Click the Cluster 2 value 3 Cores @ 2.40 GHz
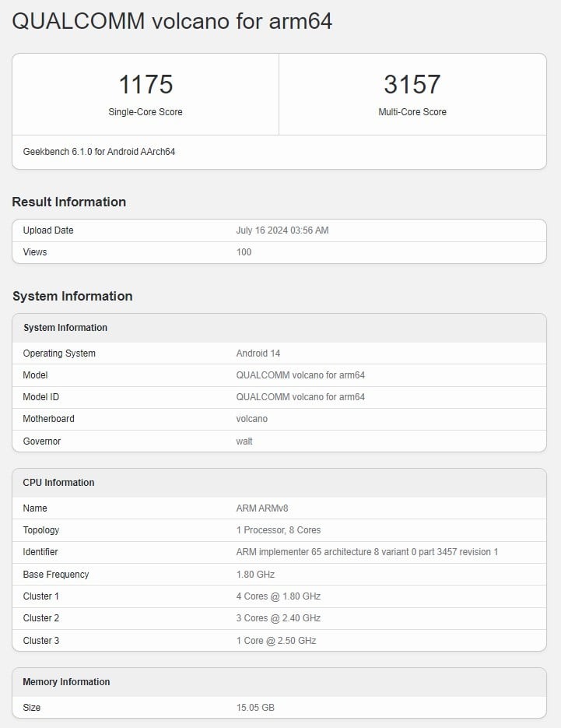This screenshot has width=561, height=728. tap(279, 618)
